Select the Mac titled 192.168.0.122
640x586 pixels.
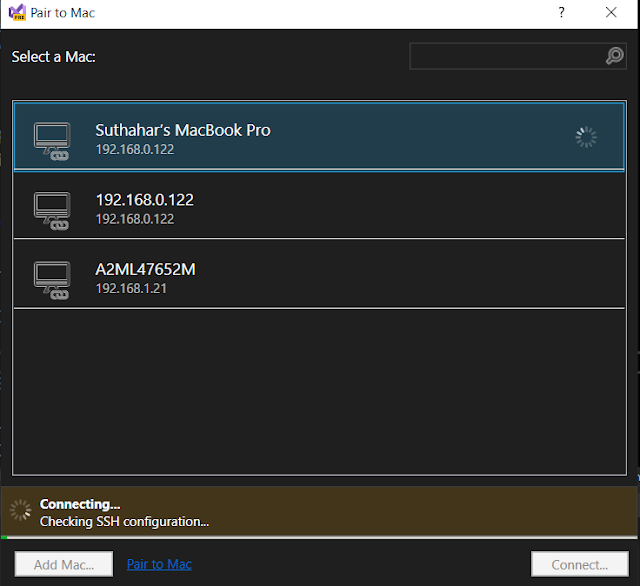(x=144, y=200)
